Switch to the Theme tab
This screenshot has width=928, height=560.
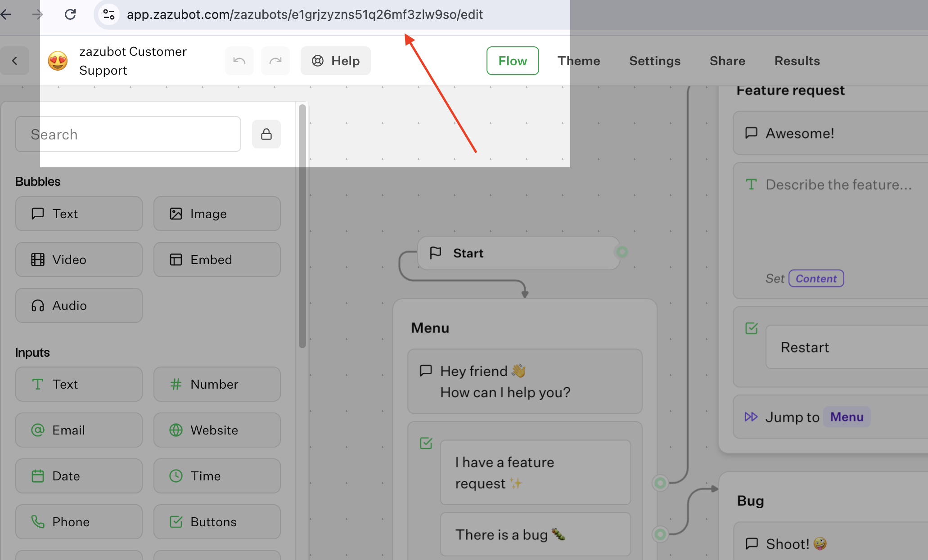(579, 61)
